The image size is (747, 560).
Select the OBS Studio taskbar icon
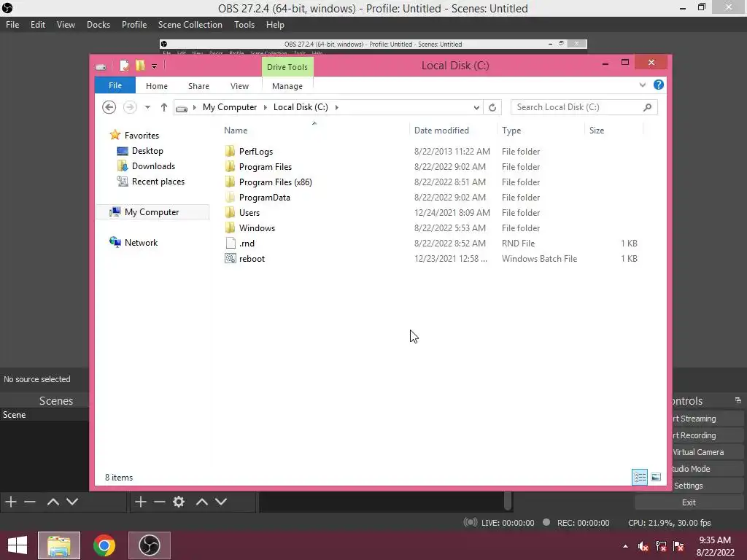pyautogui.click(x=149, y=545)
